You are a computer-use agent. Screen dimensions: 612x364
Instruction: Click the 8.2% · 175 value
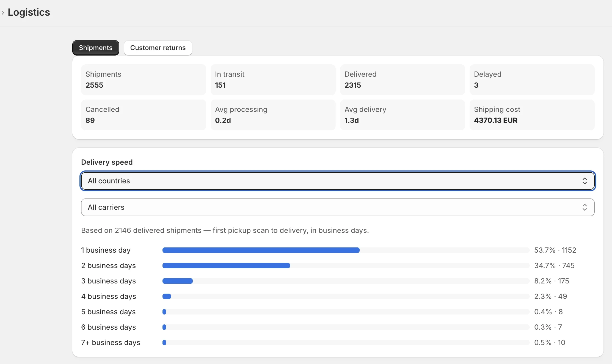coord(552,281)
